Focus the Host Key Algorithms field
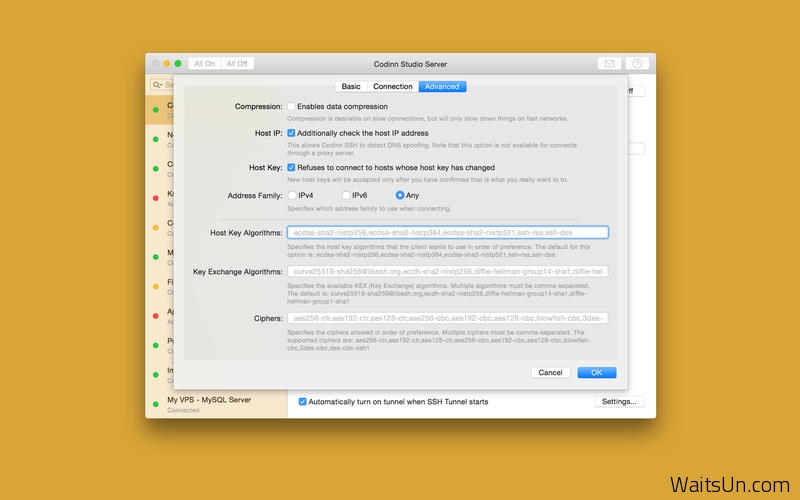Viewport: 800px width, 500px height. click(448, 233)
